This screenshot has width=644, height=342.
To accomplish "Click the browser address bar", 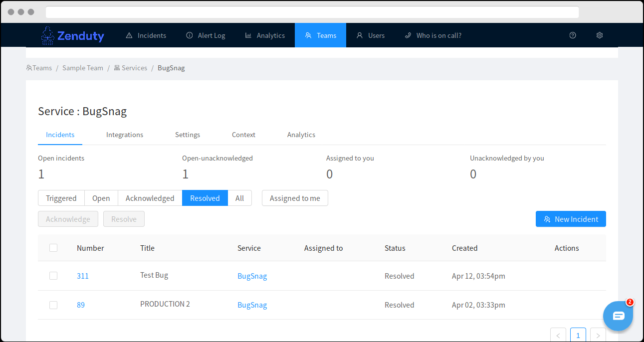I will click(x=312, y=12).
